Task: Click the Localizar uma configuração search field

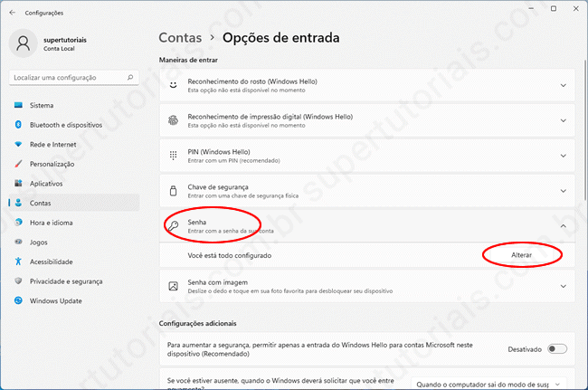Action: pyautogui.click(x=68, y=79)
